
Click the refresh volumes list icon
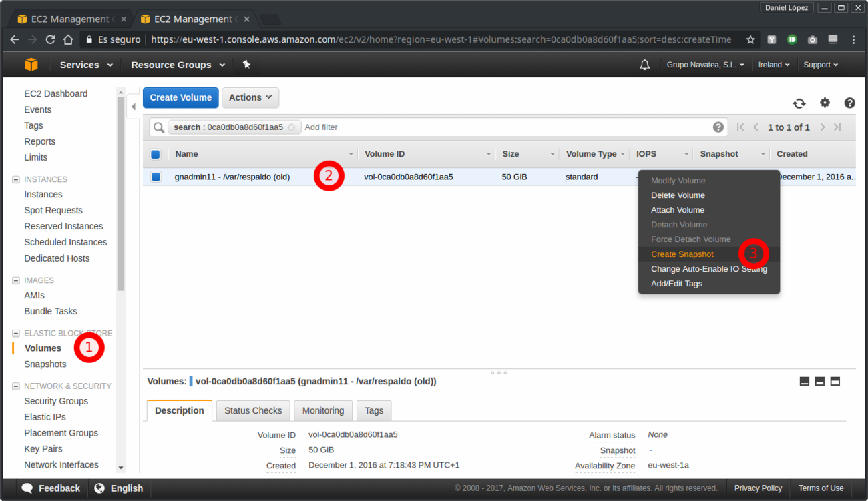point(799,103)
